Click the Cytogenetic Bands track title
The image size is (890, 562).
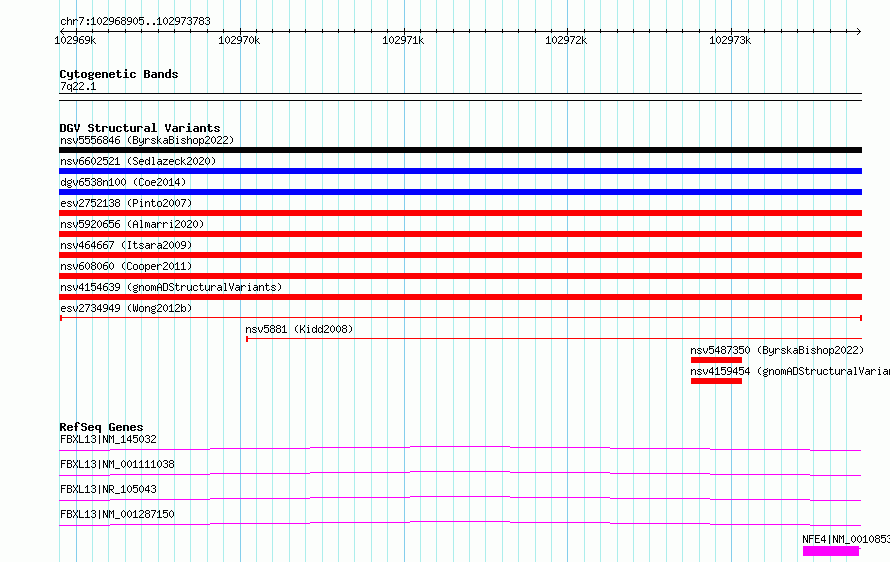(119, 74)
